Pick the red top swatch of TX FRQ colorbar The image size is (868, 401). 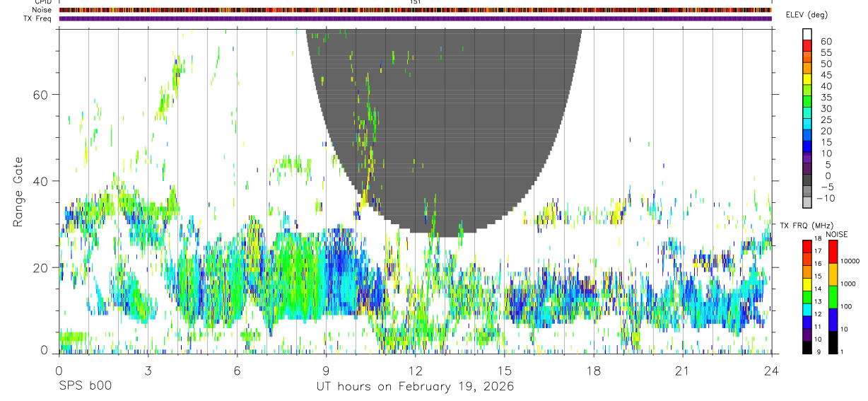tap(807, 246)
